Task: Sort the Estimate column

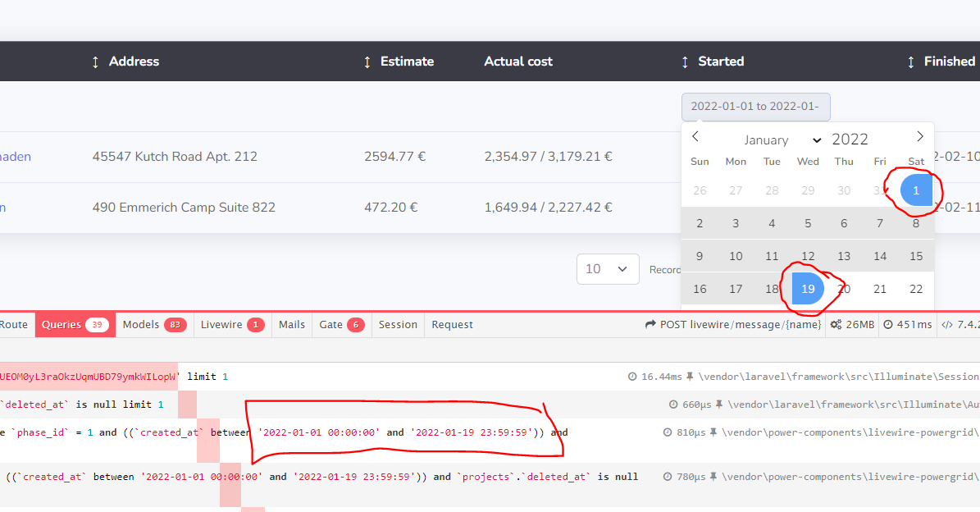Action: pyautogui.click(x=367, y=61)
